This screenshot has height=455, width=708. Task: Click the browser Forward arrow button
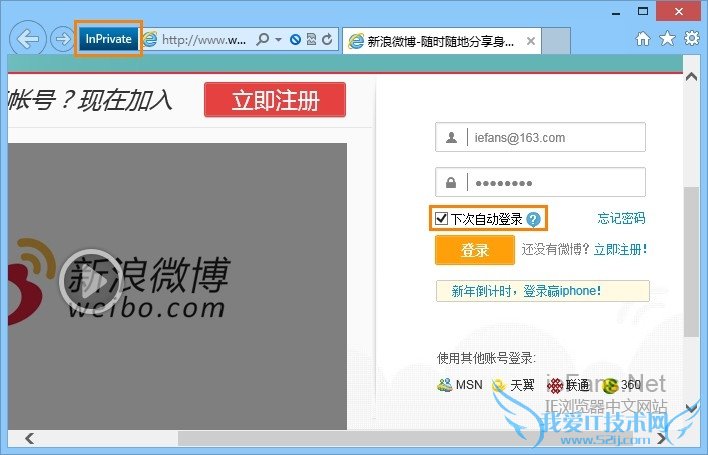[x=62, y=39]
